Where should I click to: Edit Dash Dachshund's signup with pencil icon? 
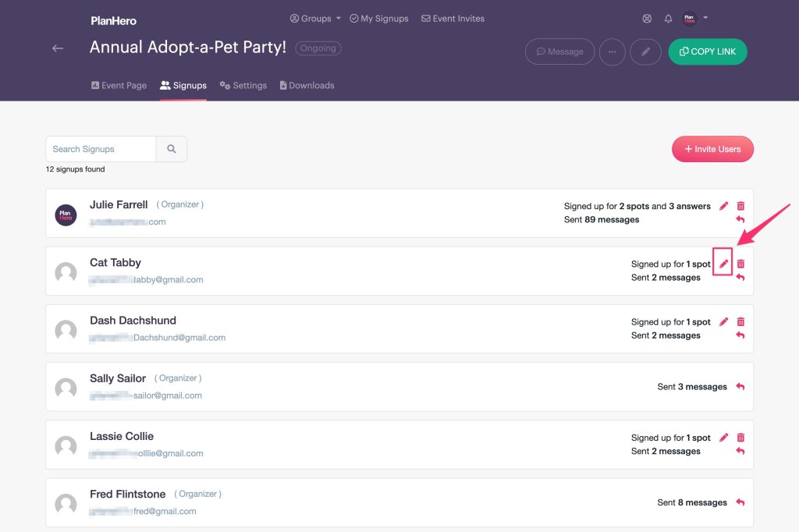(x=723, y=321)
